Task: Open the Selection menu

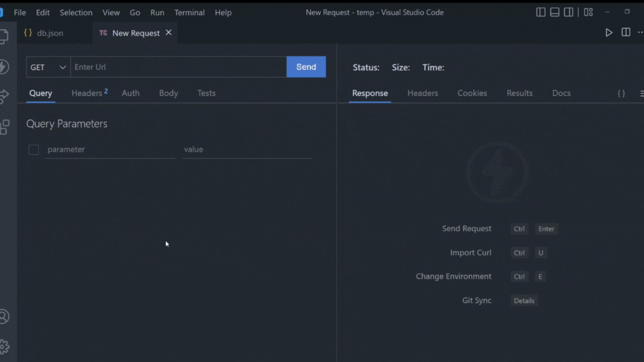Action: click(76, 13)
